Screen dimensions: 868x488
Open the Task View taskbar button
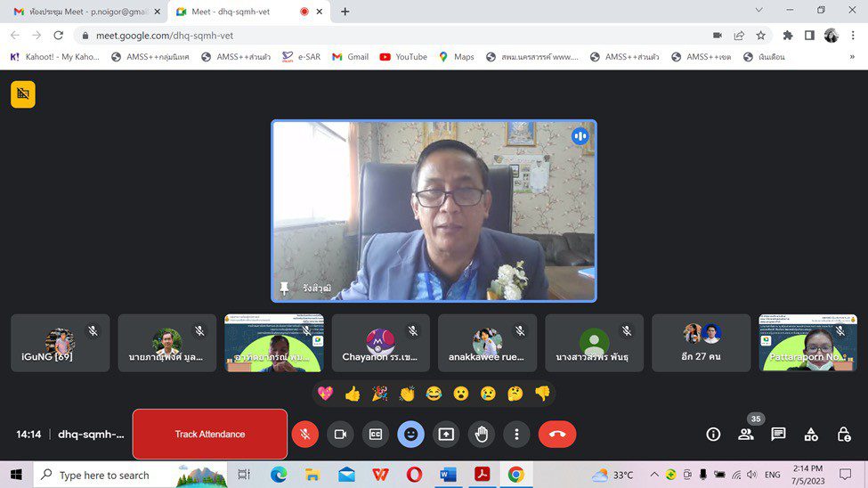[244, 475]
